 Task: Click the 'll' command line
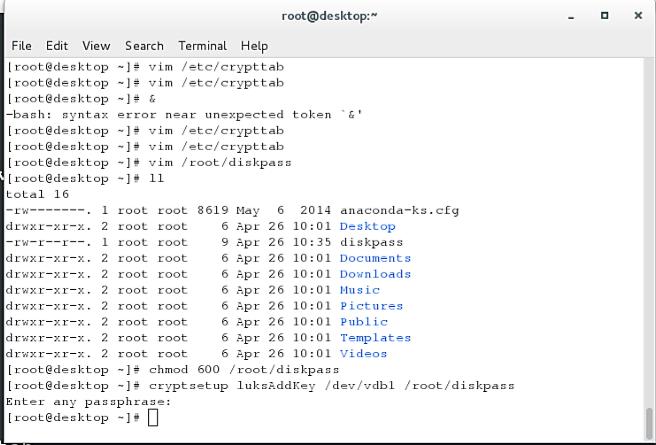85,179
